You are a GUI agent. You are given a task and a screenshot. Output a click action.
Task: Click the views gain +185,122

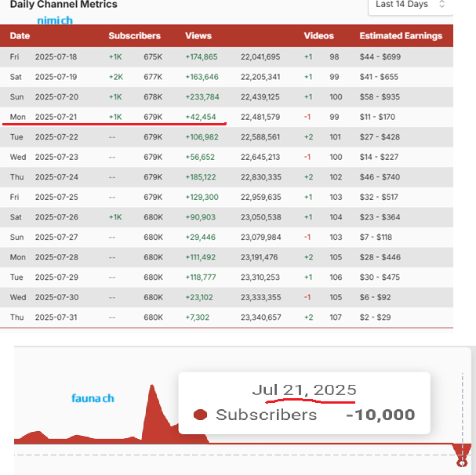point(201,177)
